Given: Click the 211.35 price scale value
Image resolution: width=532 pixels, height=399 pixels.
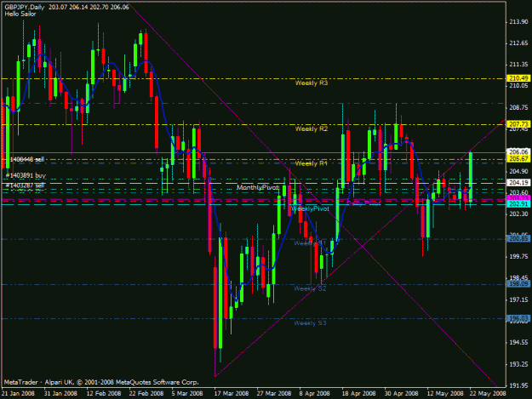Looking at the screenshot, I should pyautogui.click(x=518, y=65).
